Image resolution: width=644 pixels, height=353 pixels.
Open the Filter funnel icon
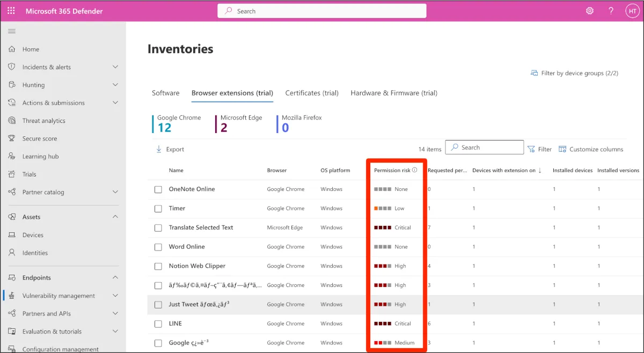[531, 149]
